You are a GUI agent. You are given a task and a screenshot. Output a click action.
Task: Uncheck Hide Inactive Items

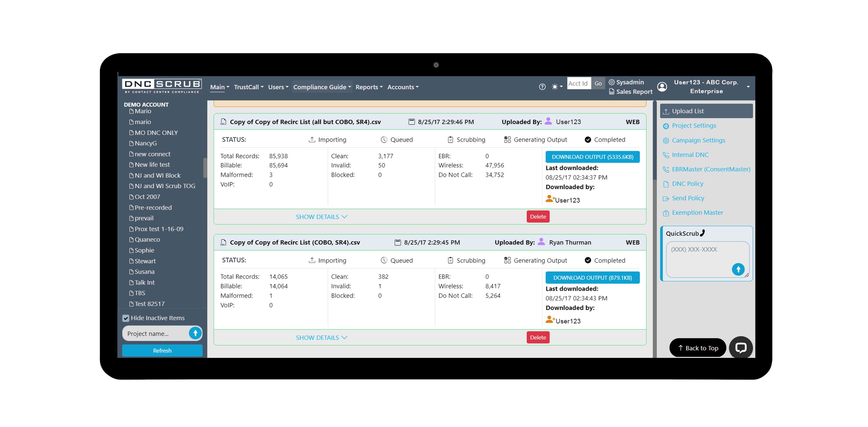click(x=125, y=318)
